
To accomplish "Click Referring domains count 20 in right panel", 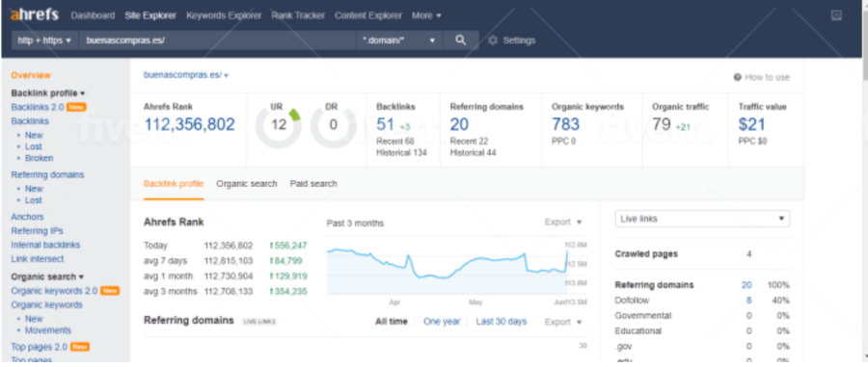I will [746, 285].
